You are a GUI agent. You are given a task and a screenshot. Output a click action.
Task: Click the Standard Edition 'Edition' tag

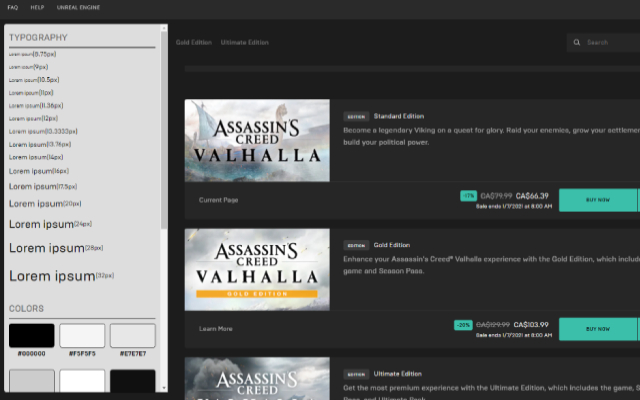pyautogui.click(x=355, y=116)
